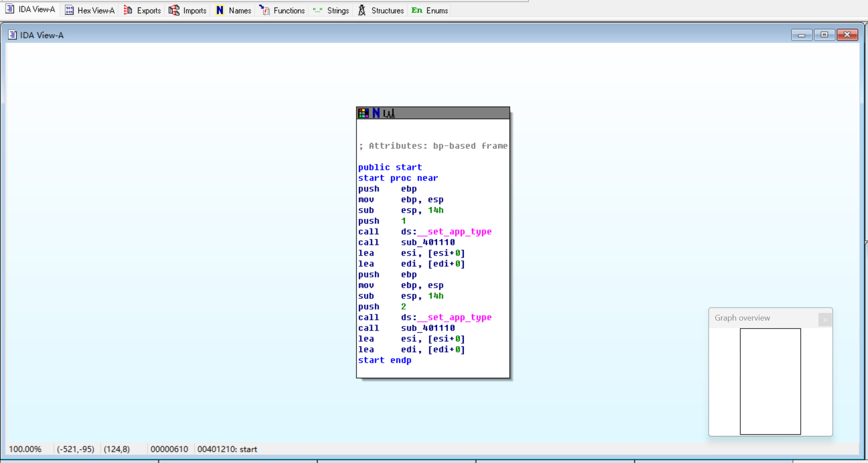Click the "public start" line
The image size is (868, 463).
(390, 167)
